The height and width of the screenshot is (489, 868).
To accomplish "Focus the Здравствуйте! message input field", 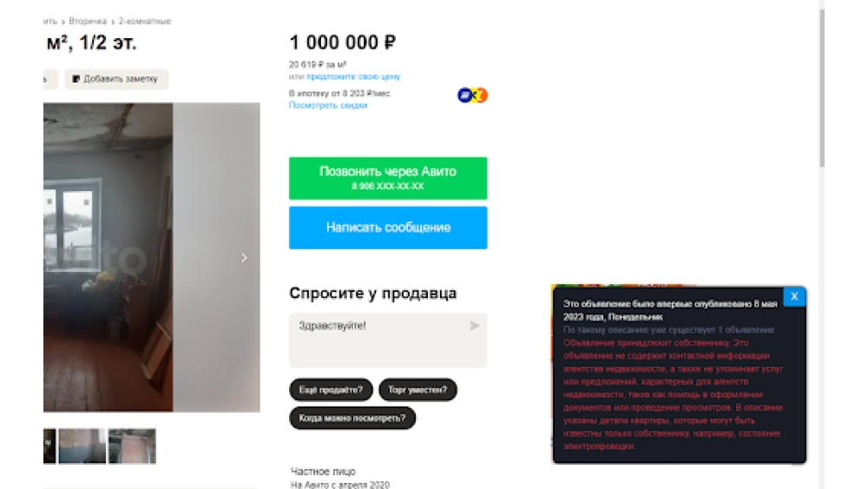I will click(388, 340).
